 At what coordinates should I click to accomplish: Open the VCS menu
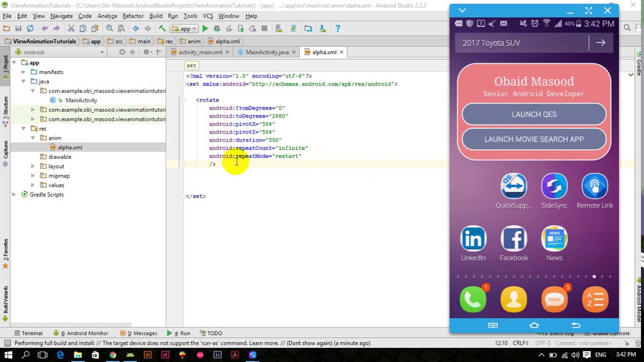[x=208, y=16]
